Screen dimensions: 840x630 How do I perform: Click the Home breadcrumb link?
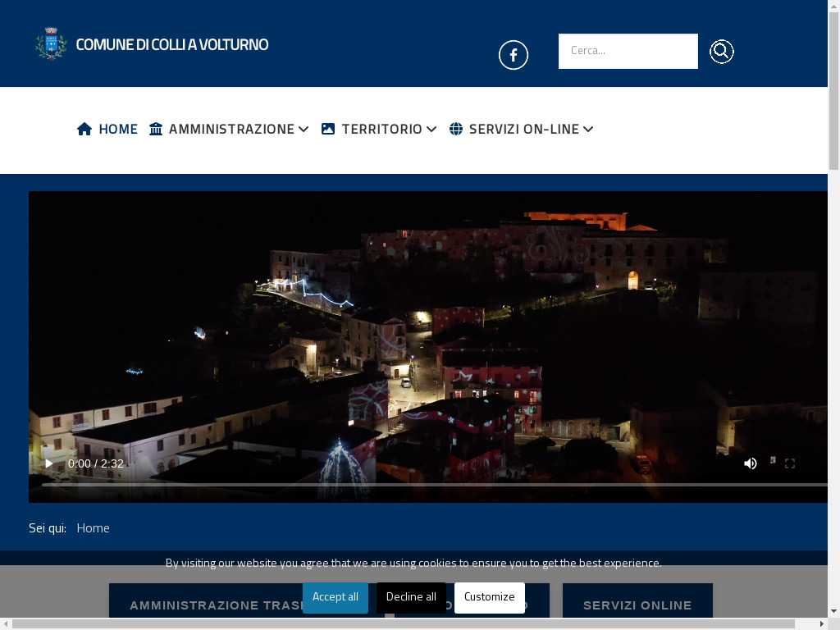94,528
